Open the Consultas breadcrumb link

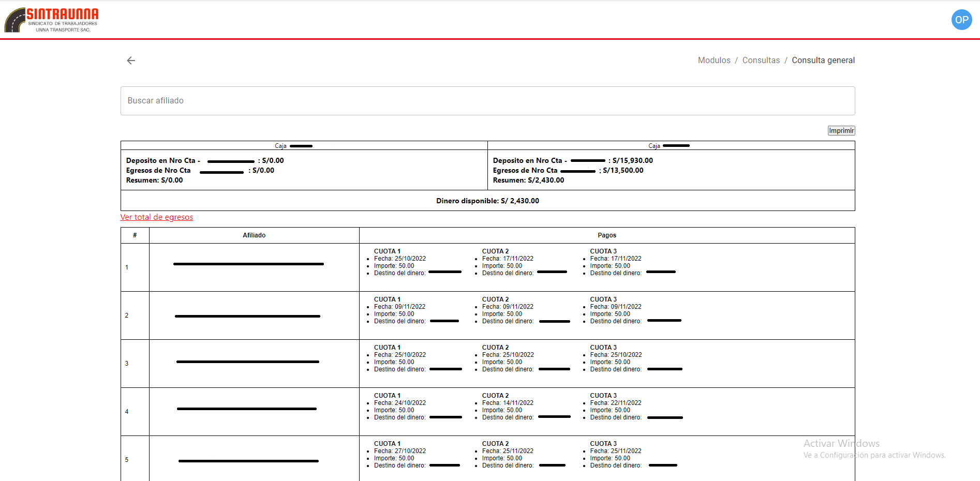click(x=761, y=61)
